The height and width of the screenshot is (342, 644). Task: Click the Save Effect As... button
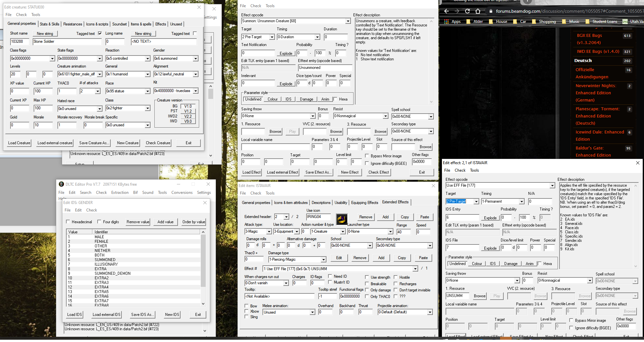click(x=318, y=172)
